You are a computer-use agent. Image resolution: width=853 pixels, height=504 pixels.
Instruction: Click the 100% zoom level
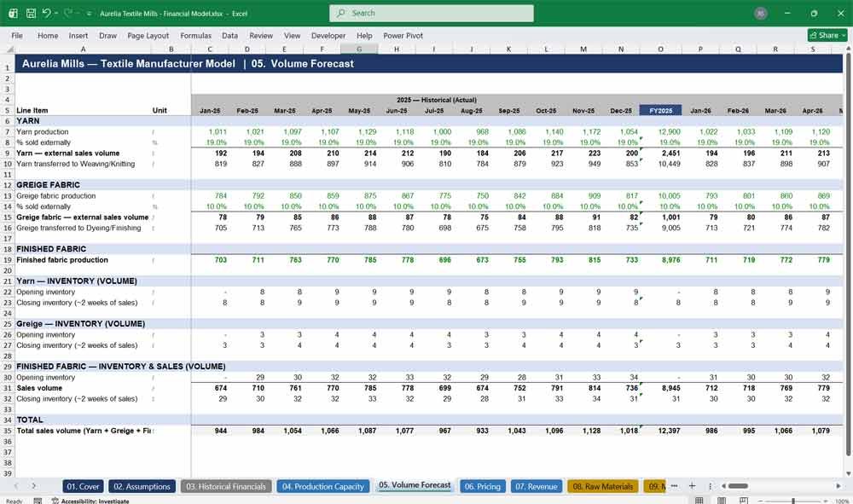(842, 501)
